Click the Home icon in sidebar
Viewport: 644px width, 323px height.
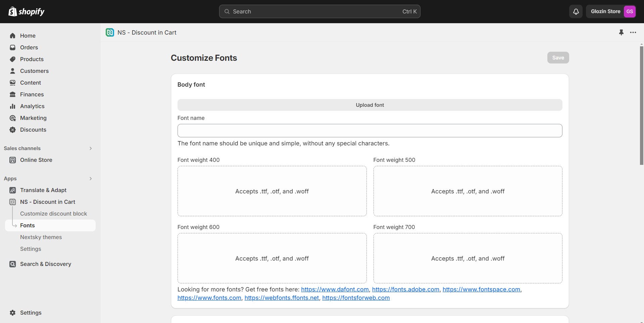click(x=13, y=36)
